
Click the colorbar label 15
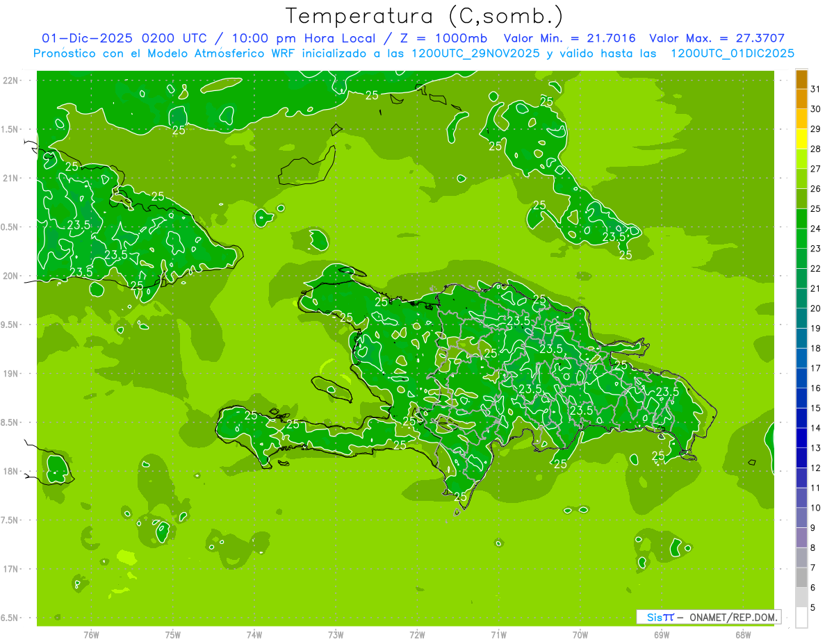816,408
